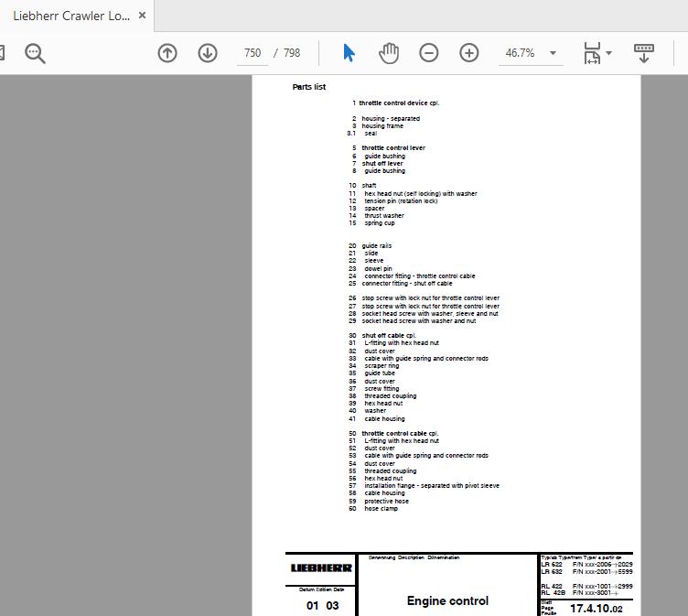Click the 'Parts list' heading
This screenshot has height=616, width=688.
pos(309,87)
